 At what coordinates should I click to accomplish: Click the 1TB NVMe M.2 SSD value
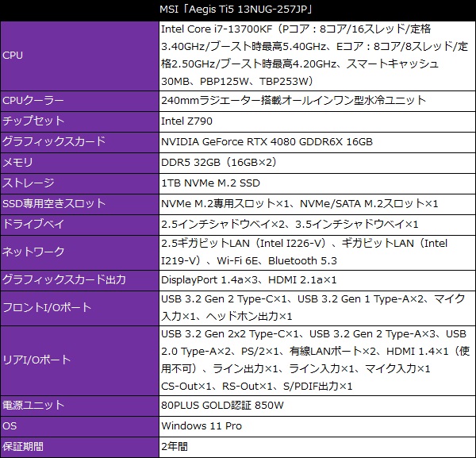click(210, 183)
